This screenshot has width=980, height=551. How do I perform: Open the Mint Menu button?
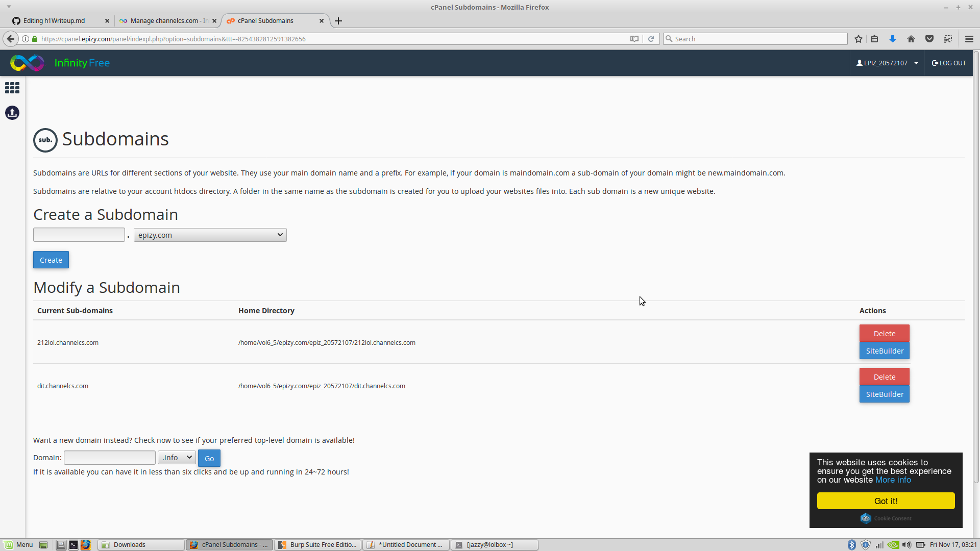[18, 545]
